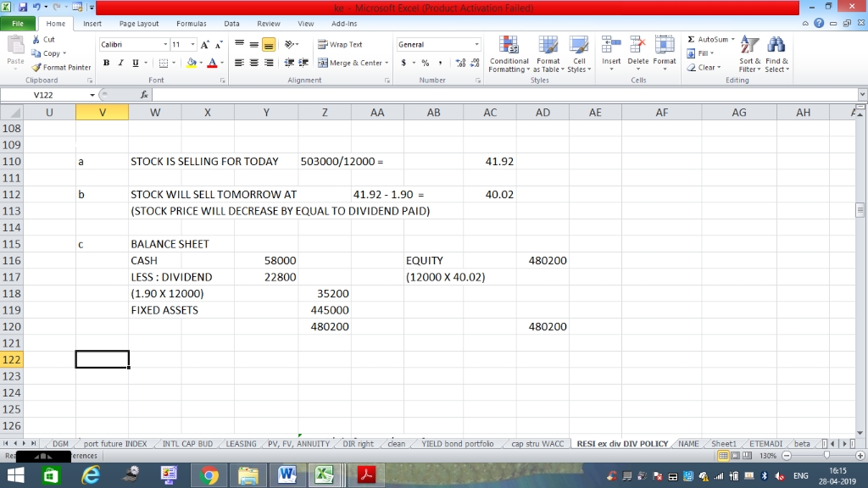The height and width of the screenshot is (488, 868).
Task: Click Center horizontal alignment icon
Action: tap(253, 63)
